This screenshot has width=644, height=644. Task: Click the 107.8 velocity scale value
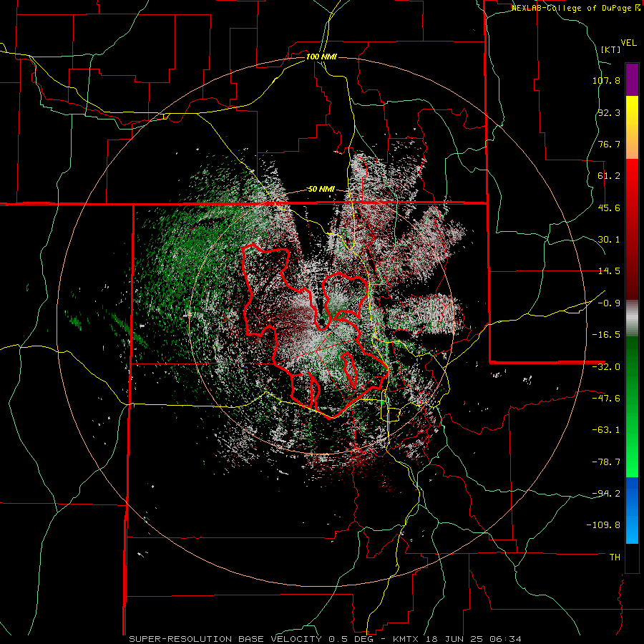click(606, 80)
